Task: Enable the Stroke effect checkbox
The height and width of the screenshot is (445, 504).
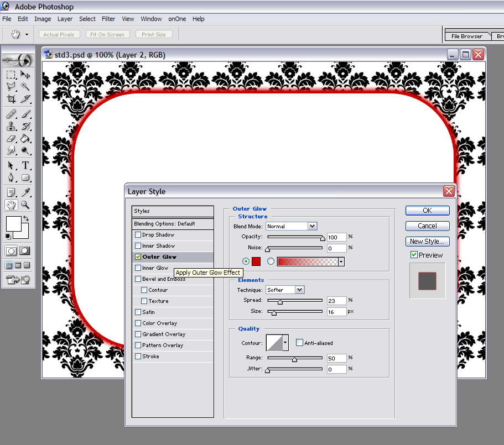Action: click(x=138, y=356)
